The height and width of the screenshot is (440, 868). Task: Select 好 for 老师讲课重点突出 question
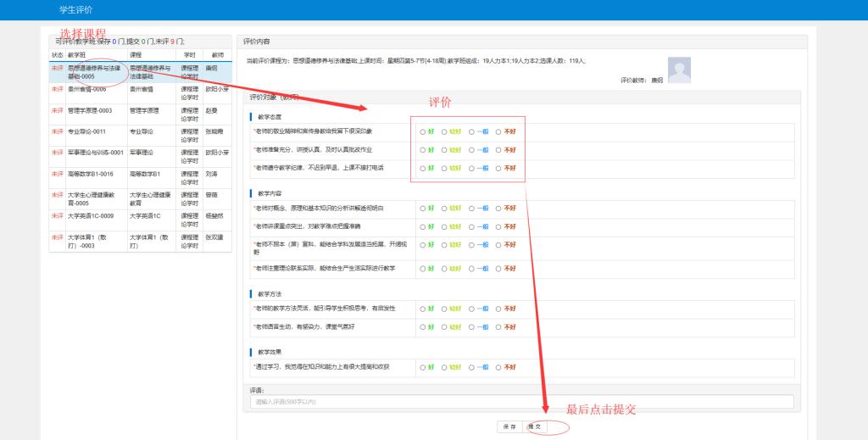click(x=423, y=226)
